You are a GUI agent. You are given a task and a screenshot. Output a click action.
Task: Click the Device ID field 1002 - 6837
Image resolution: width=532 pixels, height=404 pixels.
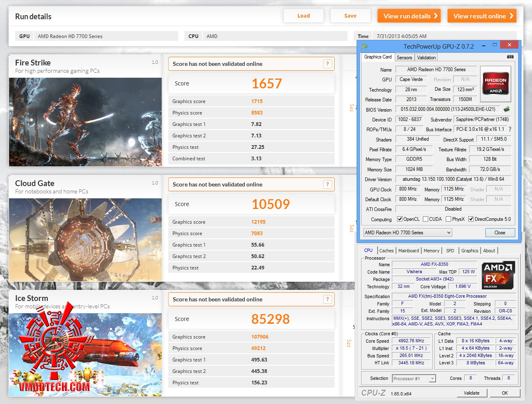pyautogui.click(x=409, y=119)
